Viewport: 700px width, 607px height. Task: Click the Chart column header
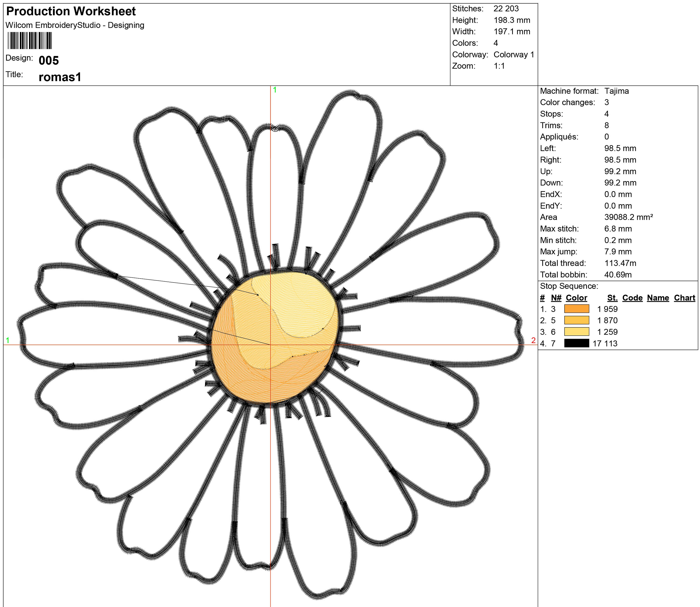coord(684,298)
